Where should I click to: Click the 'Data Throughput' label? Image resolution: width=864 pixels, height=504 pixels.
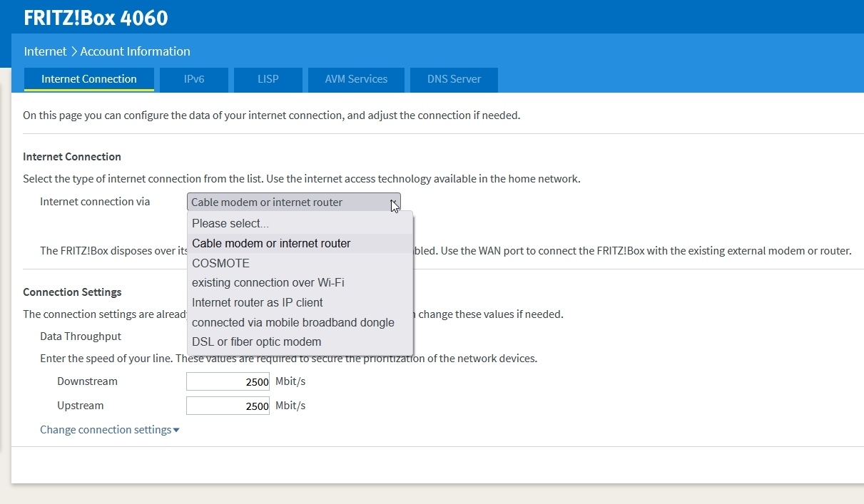click(x=81, y=336)
